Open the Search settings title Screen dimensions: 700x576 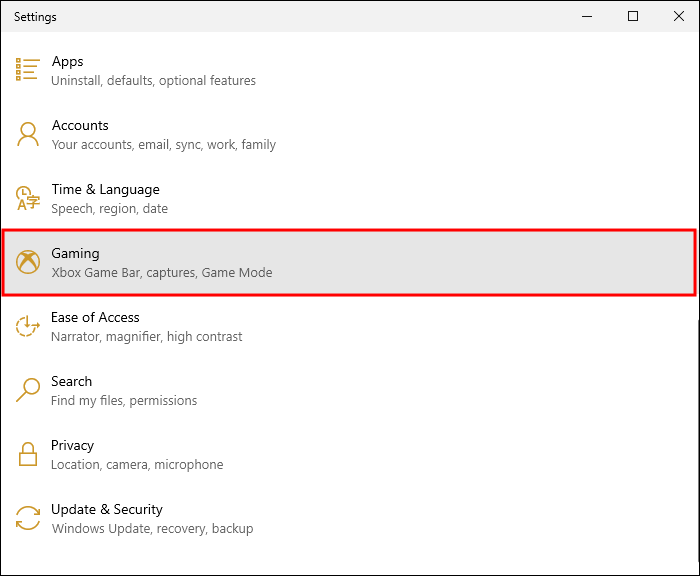pos(71,382)
